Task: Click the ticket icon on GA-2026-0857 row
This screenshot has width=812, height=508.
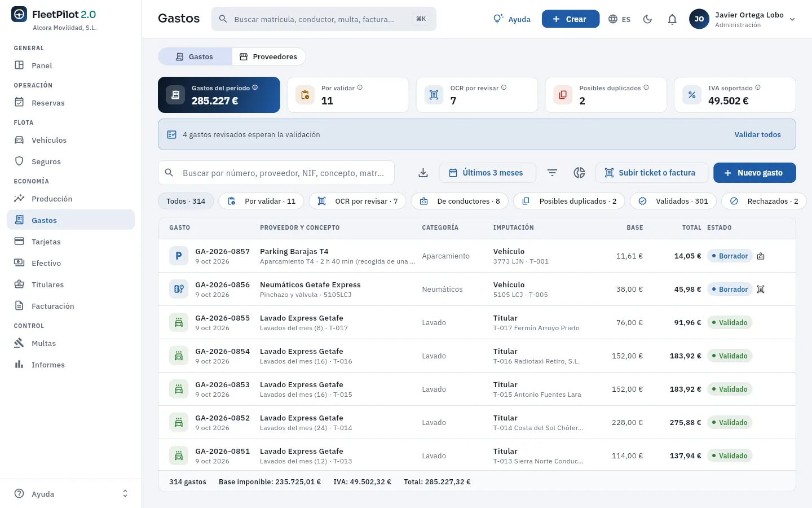Action: (x=761, y=256)
